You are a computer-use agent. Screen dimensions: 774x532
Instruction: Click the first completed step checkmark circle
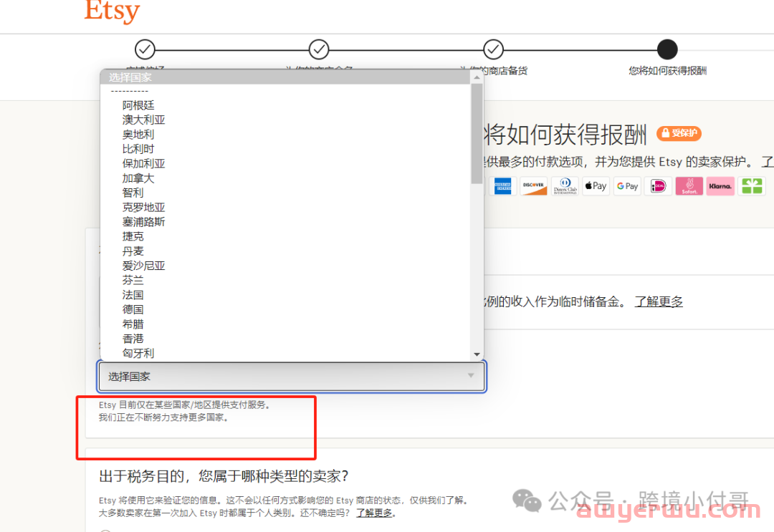[x=145, y=49]
